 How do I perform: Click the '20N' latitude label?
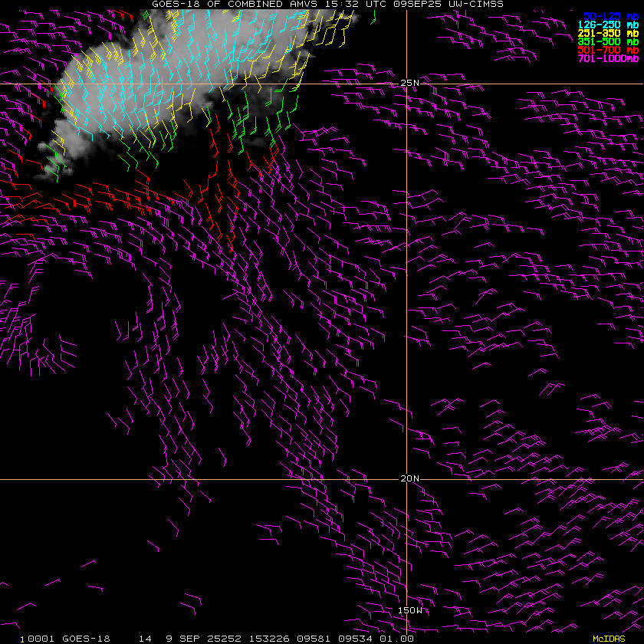[410, 478]
